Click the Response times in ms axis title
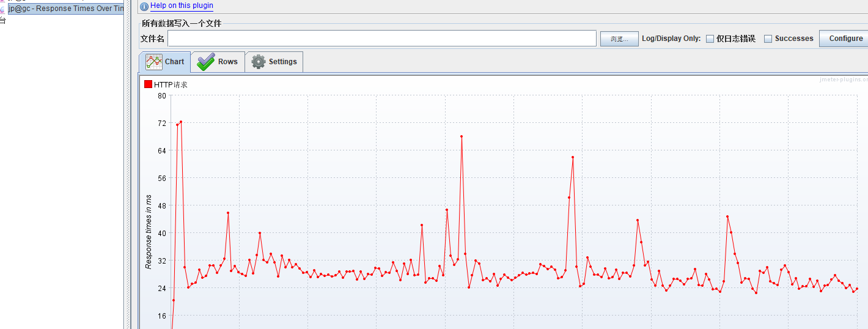This screenshot has height=329, width=868. click(149, 232)
